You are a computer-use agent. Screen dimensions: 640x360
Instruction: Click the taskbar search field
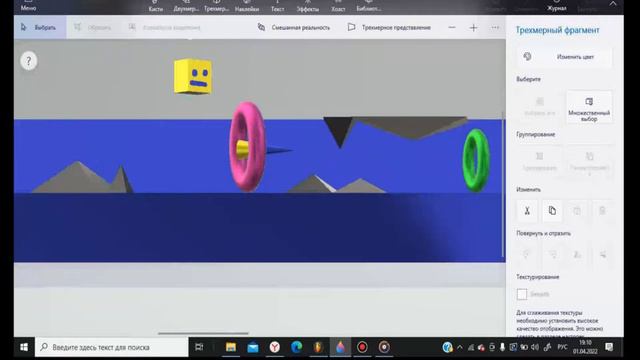tap(111, 347)
